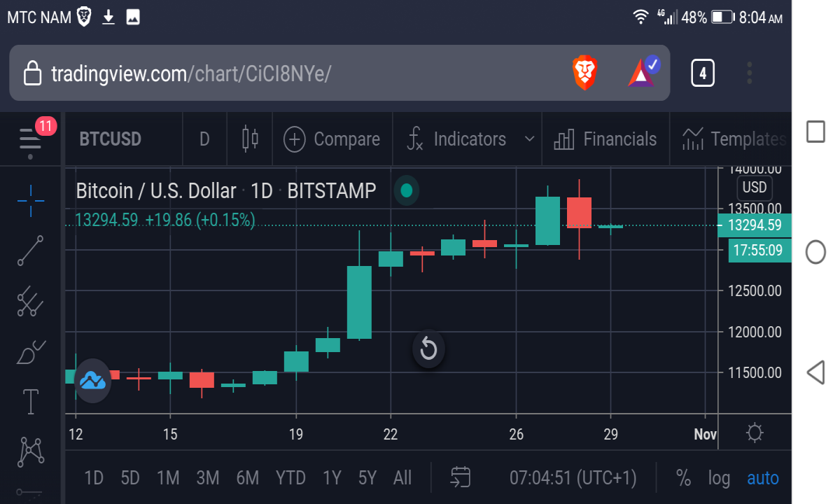The image size is (840, 504).
Task: Click the 12500.00 price axis label
Action: [755, 290]
